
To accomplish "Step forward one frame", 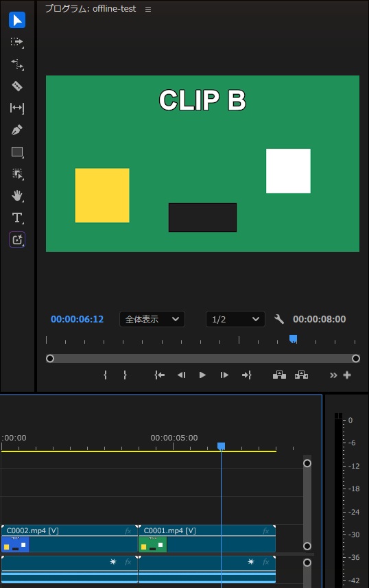I will pyautogui.click(x=224, y=375).
